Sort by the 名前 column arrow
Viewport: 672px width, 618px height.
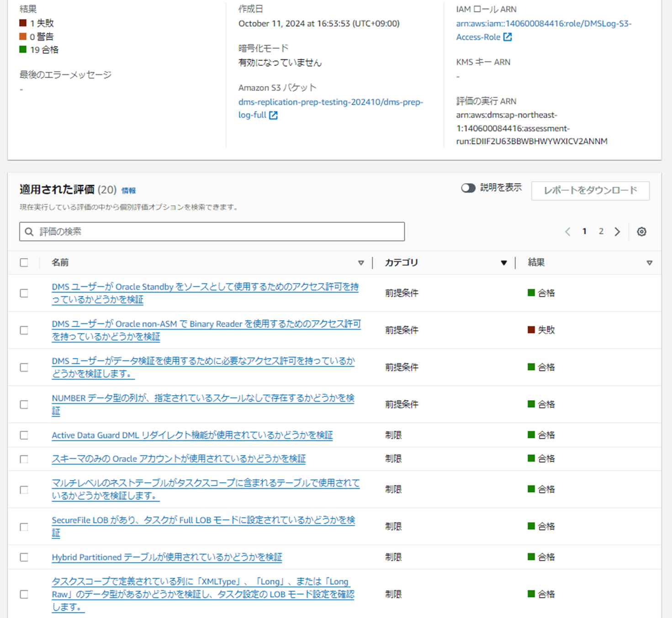point(361,263)
